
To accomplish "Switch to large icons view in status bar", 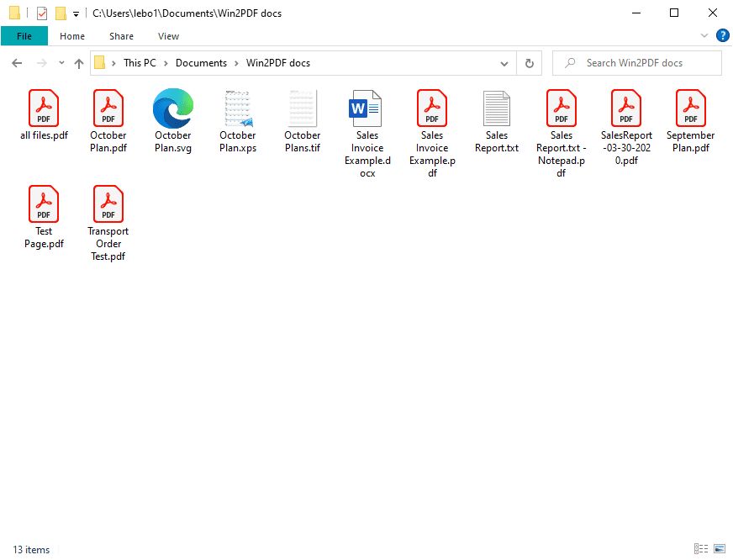I will [x=720, y=548].
